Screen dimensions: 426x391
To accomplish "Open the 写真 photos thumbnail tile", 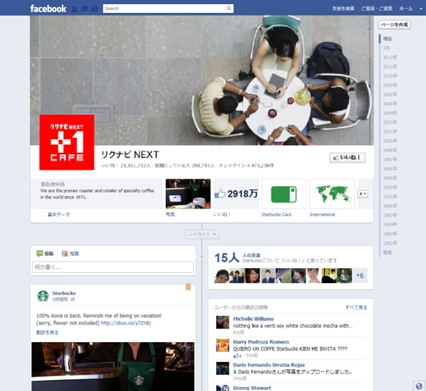I will tap(188, 194).
